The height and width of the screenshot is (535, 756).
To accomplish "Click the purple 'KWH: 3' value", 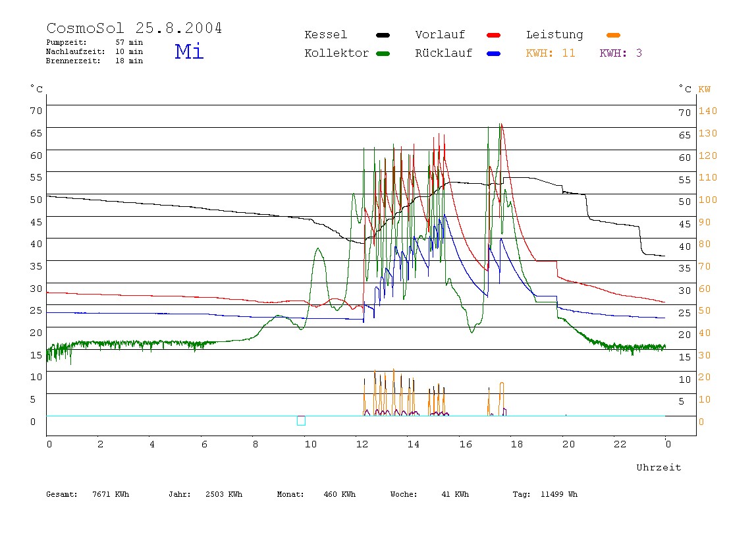I will [x=621, y=53].
